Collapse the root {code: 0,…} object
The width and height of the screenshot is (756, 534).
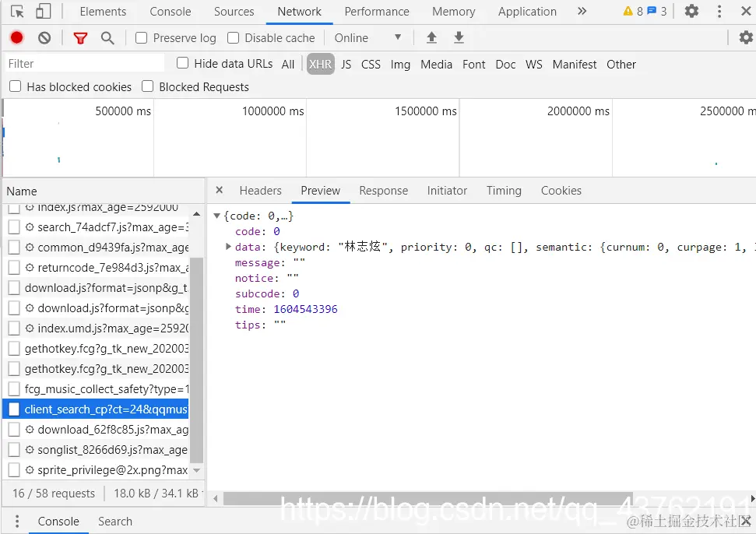(217, 216)
